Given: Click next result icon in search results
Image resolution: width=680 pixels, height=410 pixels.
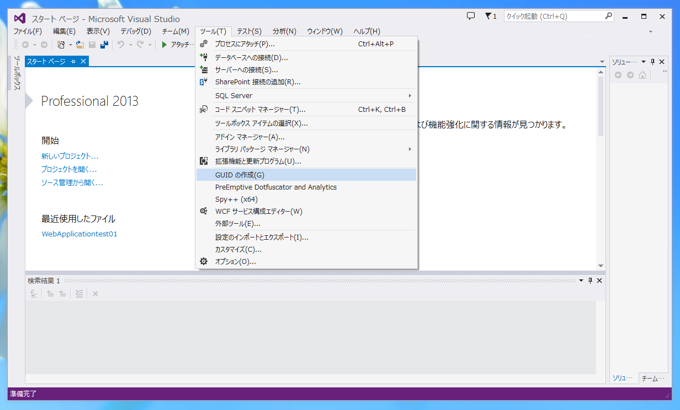Looking at the screenshot, I should point(62,294).
